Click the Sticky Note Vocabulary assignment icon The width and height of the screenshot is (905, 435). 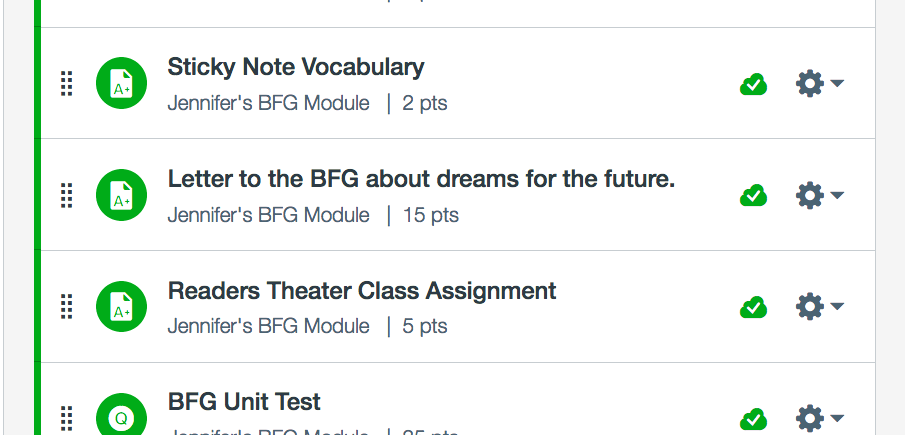point(121,84)
